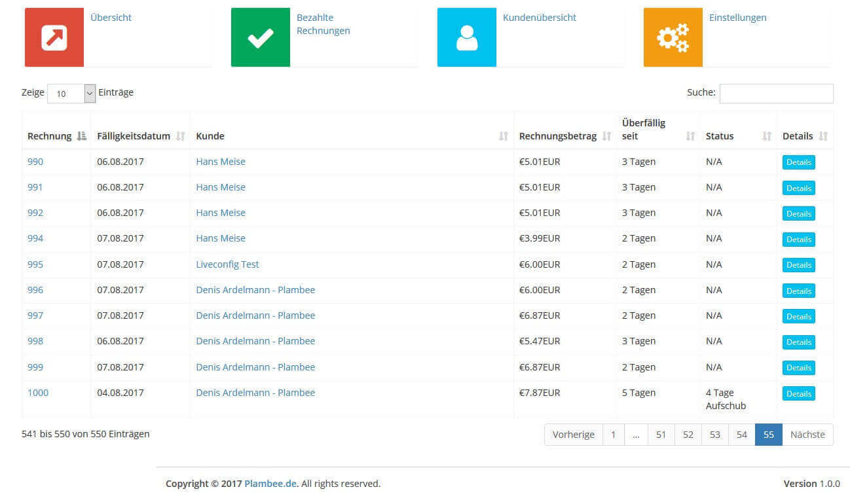
Task: Go to the Vorherige pagination page
Action: click(574, 435)
